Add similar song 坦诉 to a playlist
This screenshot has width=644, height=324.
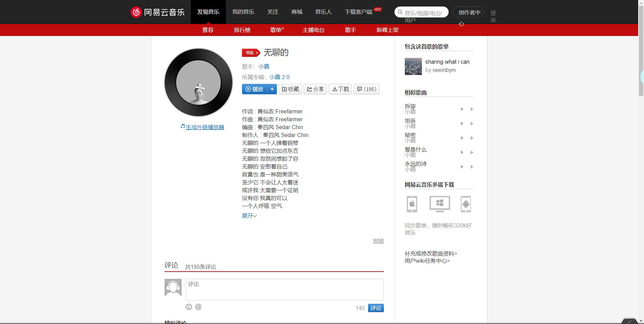click(x=472, y=123)
